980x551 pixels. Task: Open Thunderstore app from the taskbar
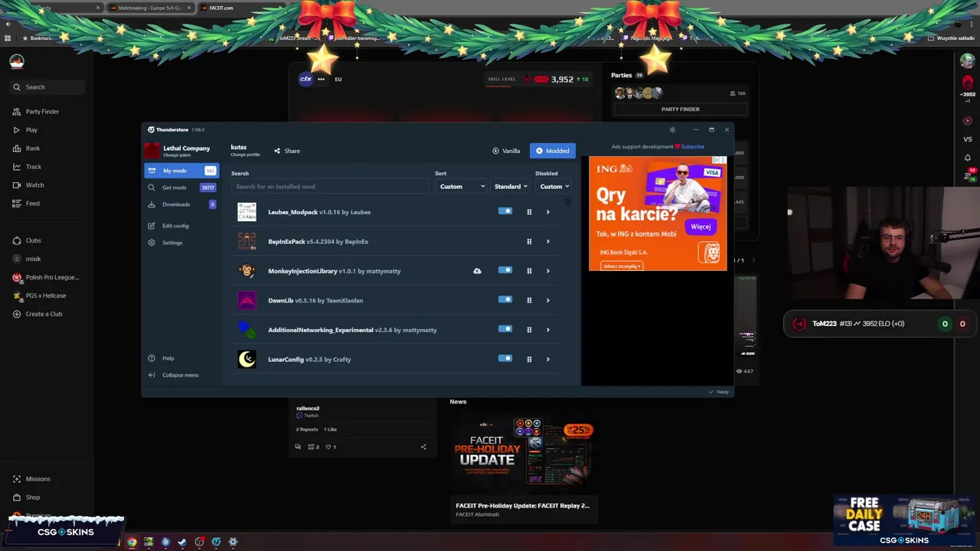tap(216, 542)
